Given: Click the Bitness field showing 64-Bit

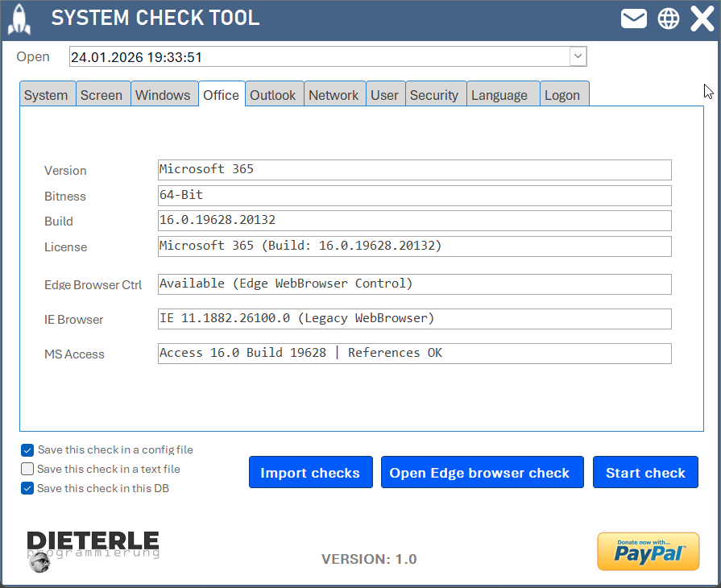Looking at the screenshot, I should click(x=414, y=196).
